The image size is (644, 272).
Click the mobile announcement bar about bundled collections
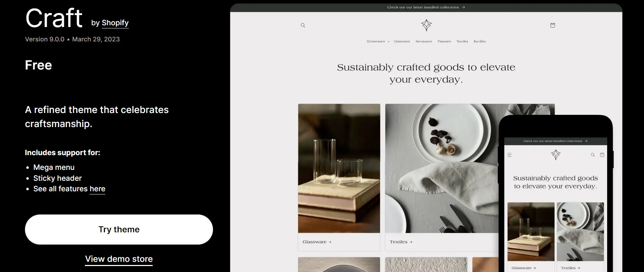[x=556, y=141]
